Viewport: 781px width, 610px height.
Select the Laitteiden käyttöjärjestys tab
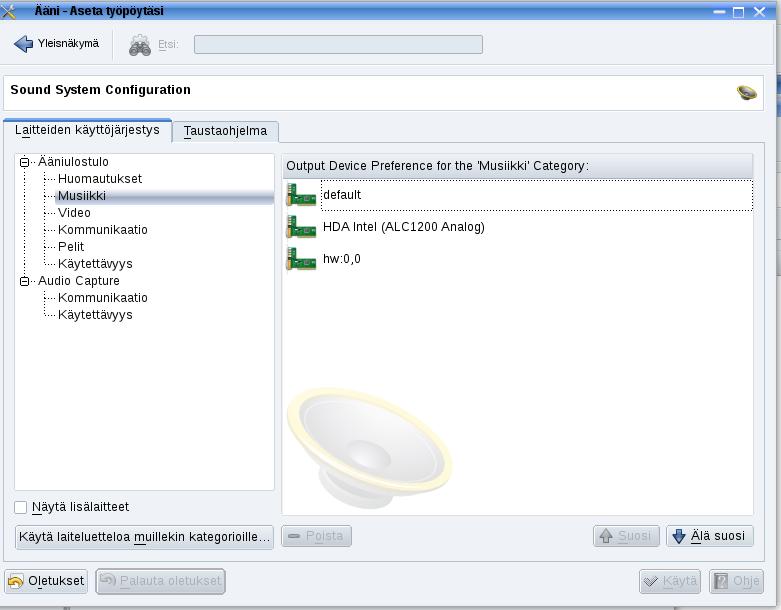click(x=87, y=130)
